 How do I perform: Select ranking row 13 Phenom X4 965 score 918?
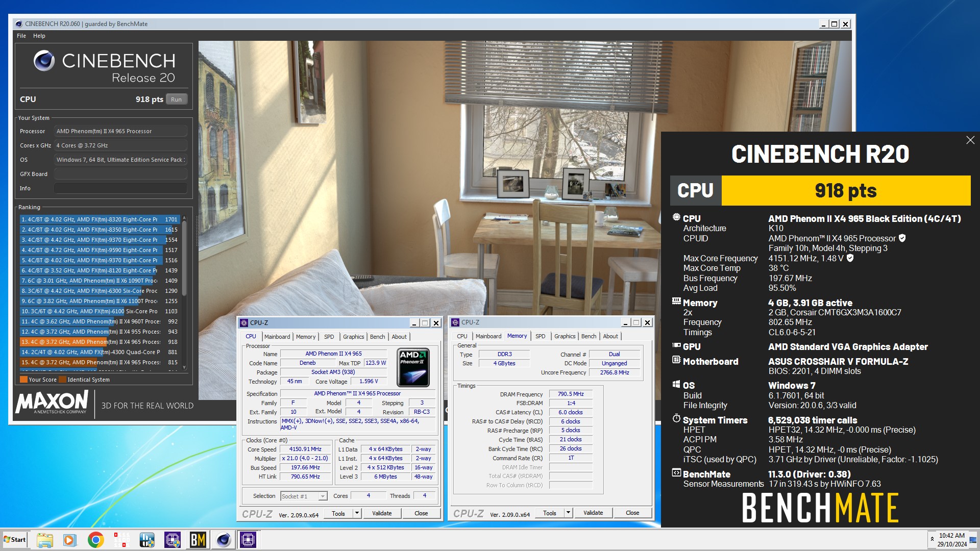[100, 342]
